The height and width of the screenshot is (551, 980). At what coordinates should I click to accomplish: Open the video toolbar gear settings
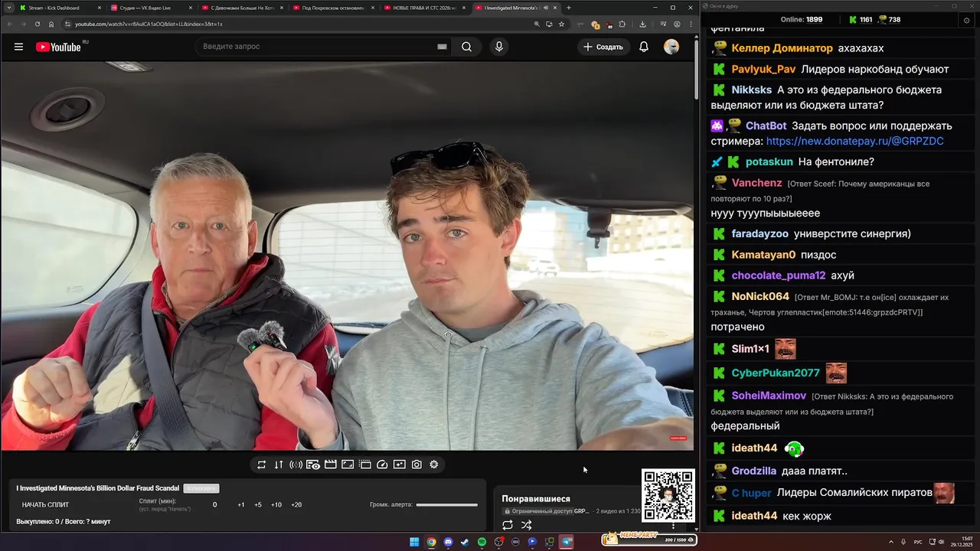click(434, 465)
